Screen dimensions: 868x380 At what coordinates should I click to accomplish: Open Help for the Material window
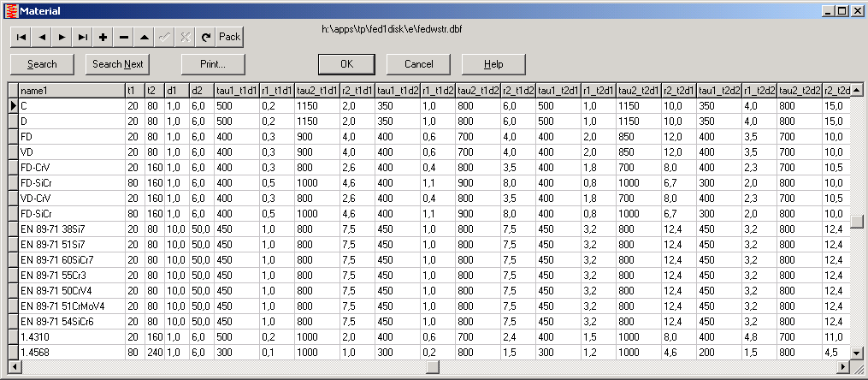[493, 64]
